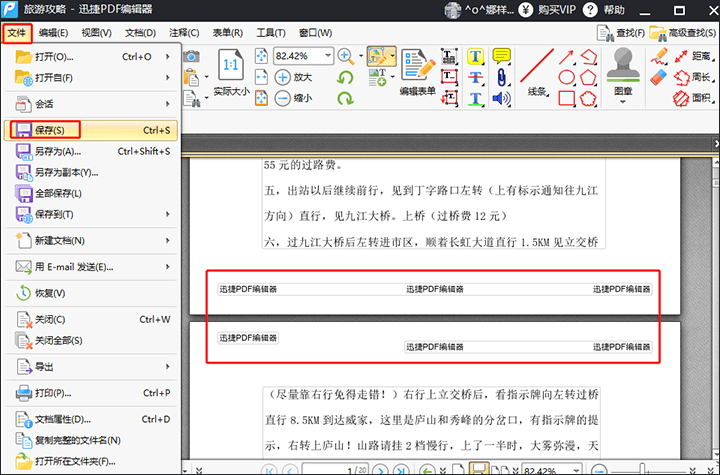Select the red arrow drawing tool
The image size is (720, 475).
pos(567,57)
